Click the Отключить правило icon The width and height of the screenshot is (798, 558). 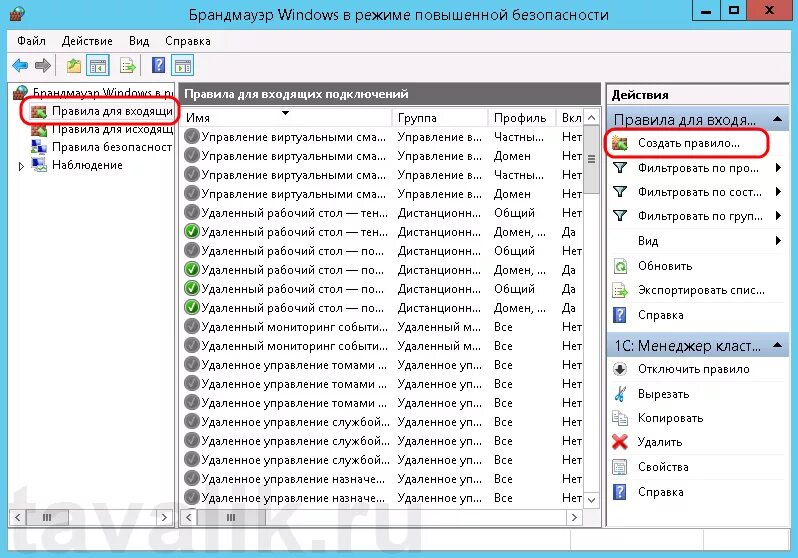coord(620,369)
